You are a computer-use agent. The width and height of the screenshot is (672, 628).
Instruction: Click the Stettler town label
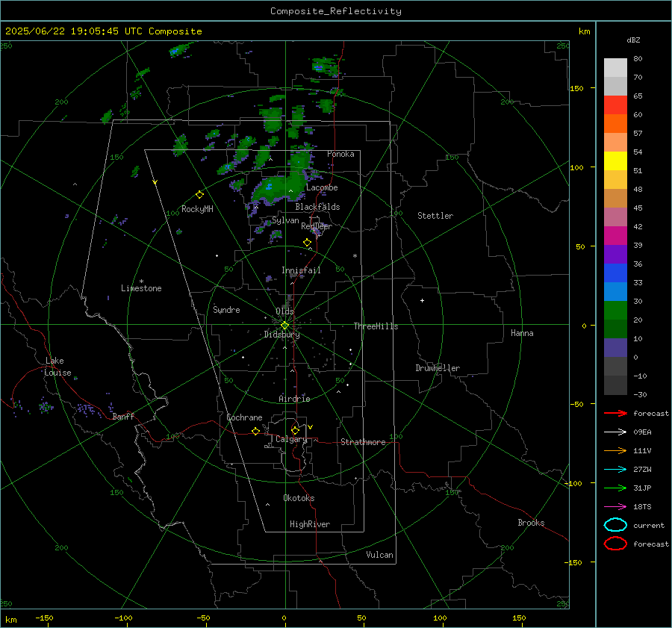435,216
